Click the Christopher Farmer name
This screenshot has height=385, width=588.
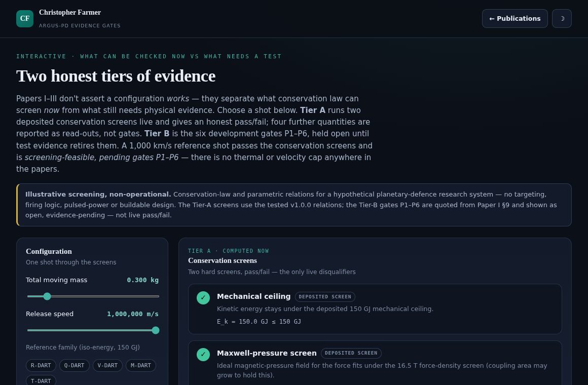tap(70, 12)
